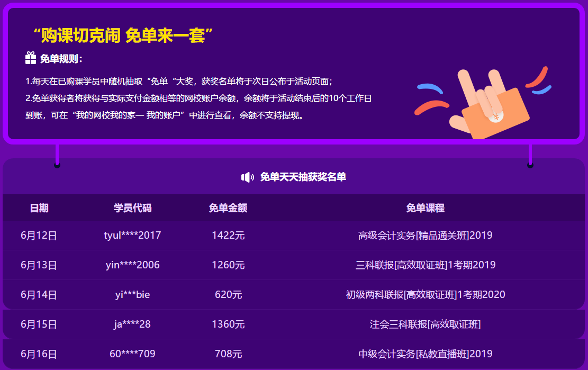
Task: Click the speaker icon before 免单天天抽获奖名单
Action: click(247, 178)
